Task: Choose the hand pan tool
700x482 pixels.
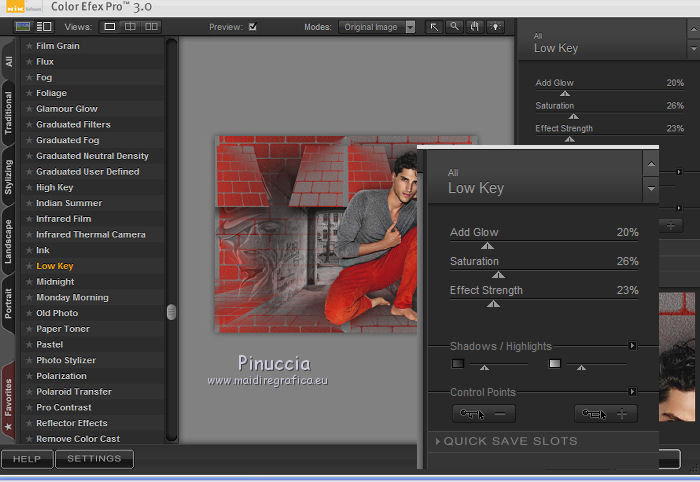Action: [474, 27]
